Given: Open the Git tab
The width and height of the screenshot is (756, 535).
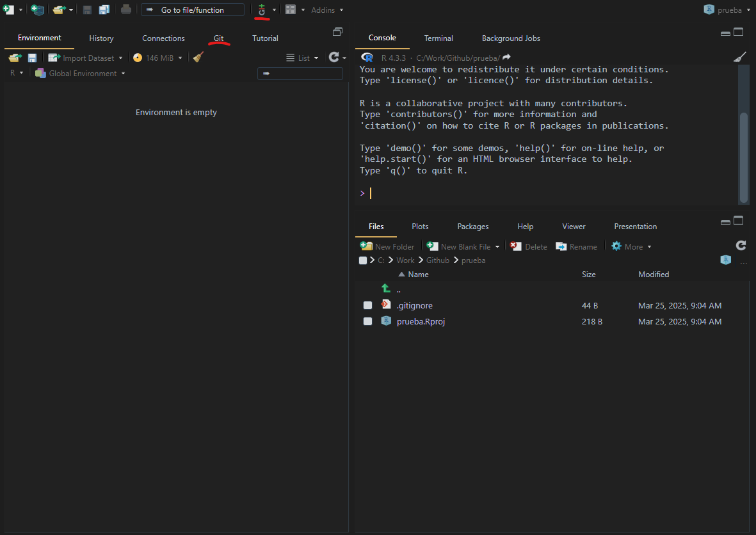Looking at the screenshot, I should pos(218,38).
